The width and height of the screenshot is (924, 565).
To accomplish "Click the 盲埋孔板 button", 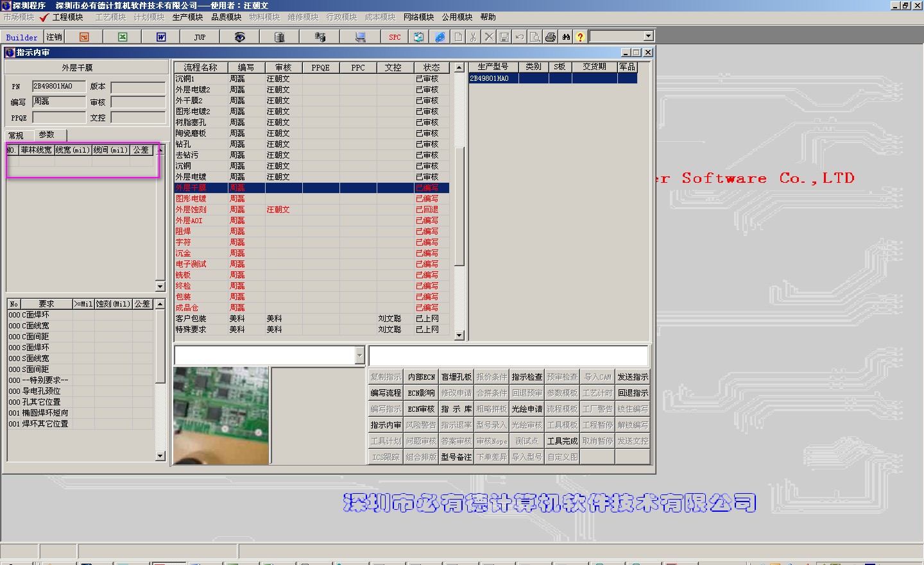I will click(456, 377).
